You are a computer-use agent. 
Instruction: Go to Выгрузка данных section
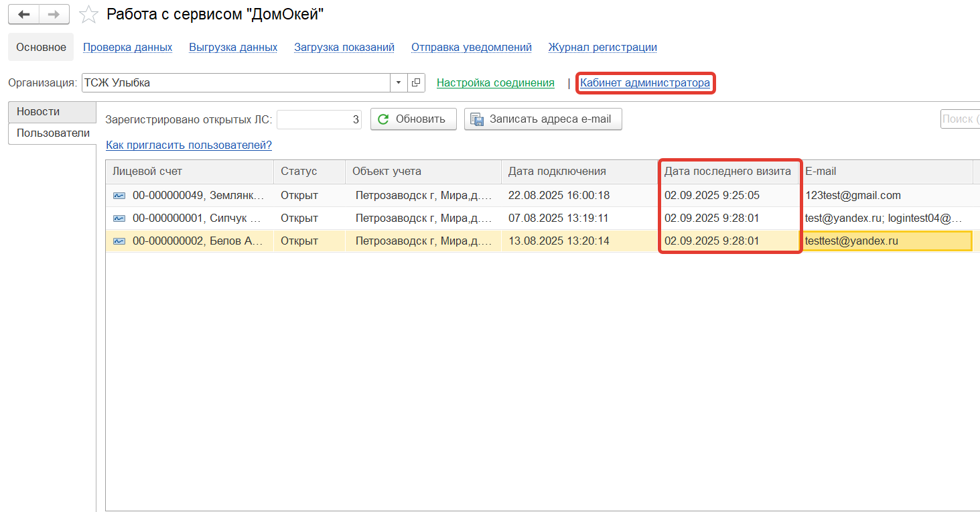point(233,48)
